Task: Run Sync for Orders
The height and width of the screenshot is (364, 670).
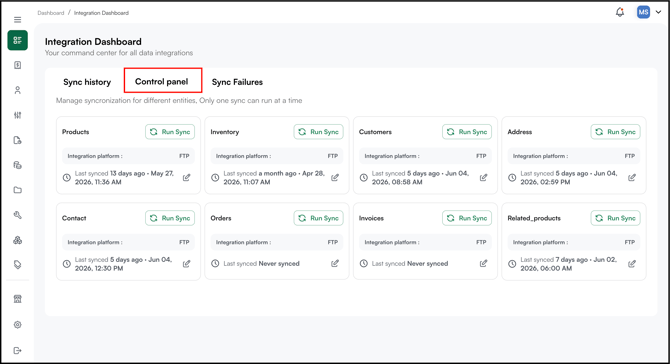Action: [318, 218]
